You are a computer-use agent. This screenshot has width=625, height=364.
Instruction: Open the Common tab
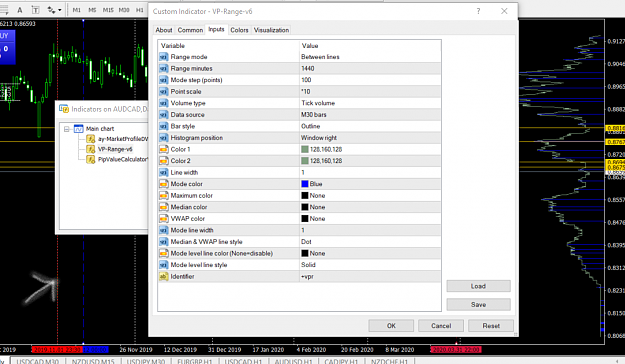(190, 30)
